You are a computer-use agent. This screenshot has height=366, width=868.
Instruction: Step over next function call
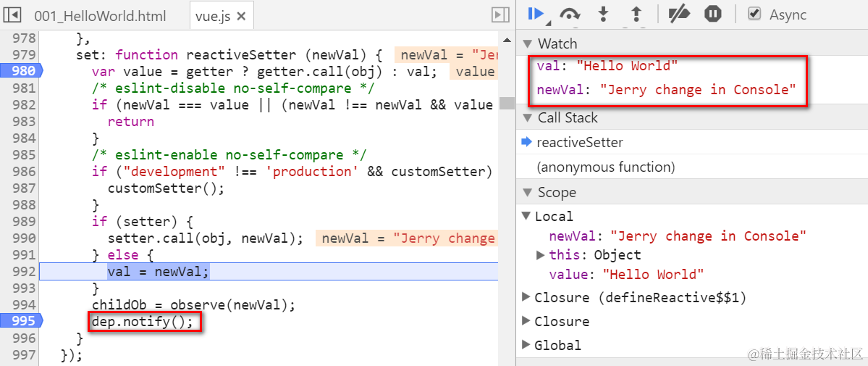point(570,14)
